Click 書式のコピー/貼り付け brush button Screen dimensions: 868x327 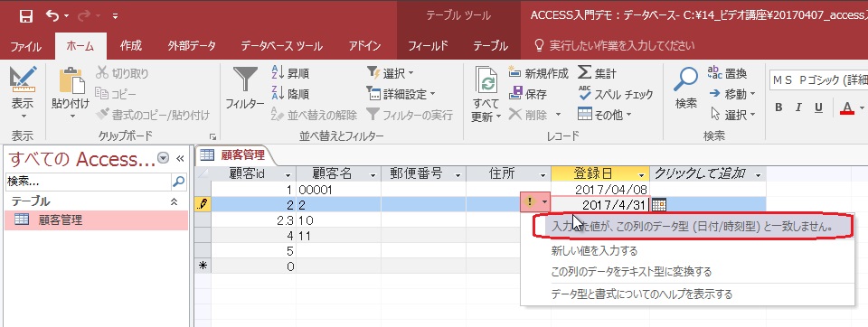click(x=153, y=115)
